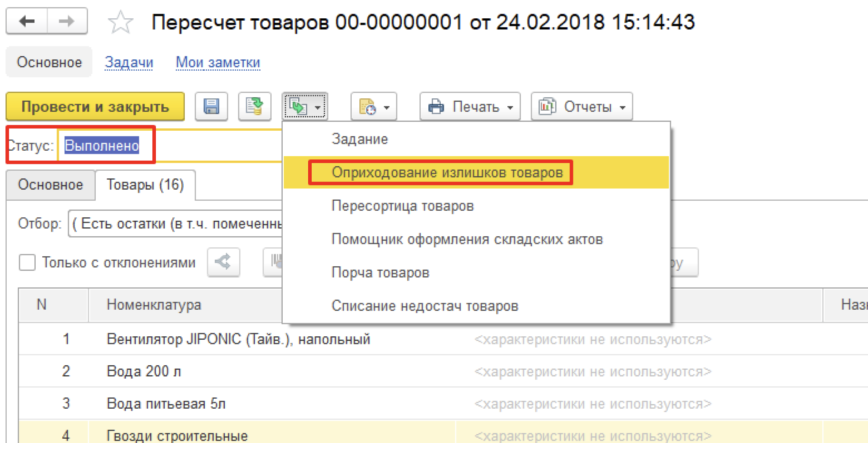Select Оприходование излишков товаров menu item

click(447, 172)
